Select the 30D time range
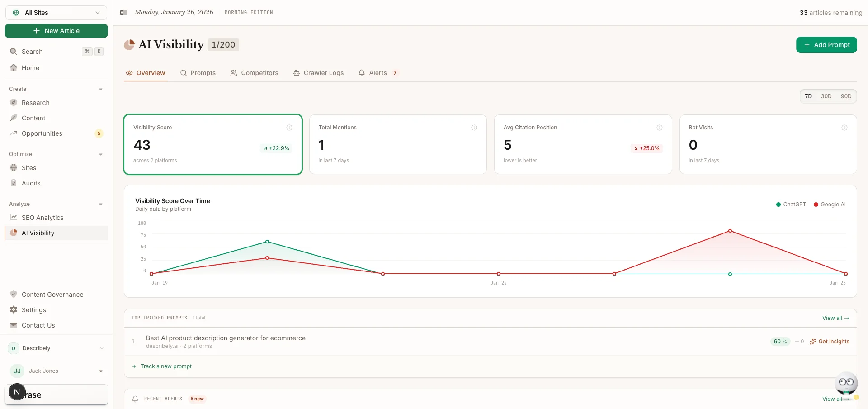The width and height of the screenshot is (868, 409). pos(826,96)
